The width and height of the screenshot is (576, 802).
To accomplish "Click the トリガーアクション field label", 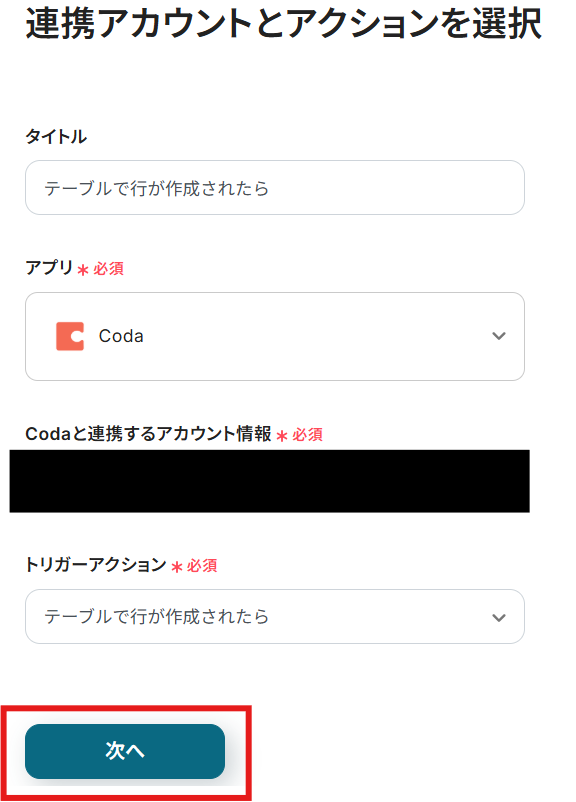I will 96,565.
